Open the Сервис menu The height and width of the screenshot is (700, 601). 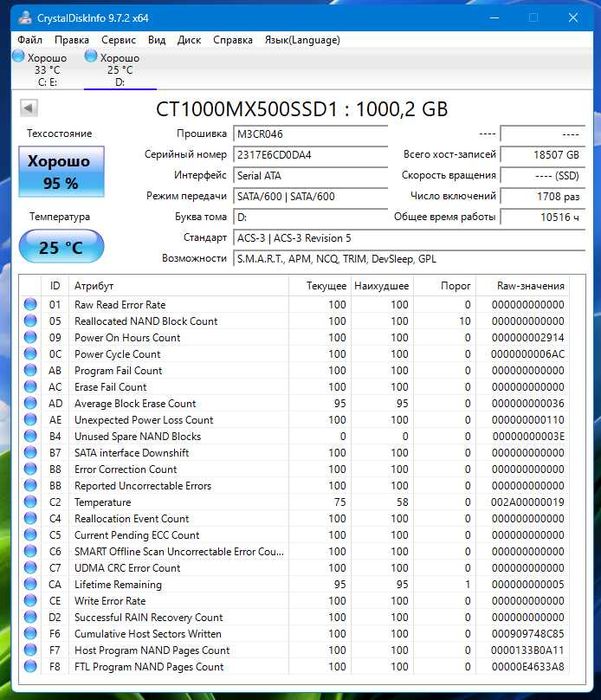pyautogui.click(x=118, y=40)
